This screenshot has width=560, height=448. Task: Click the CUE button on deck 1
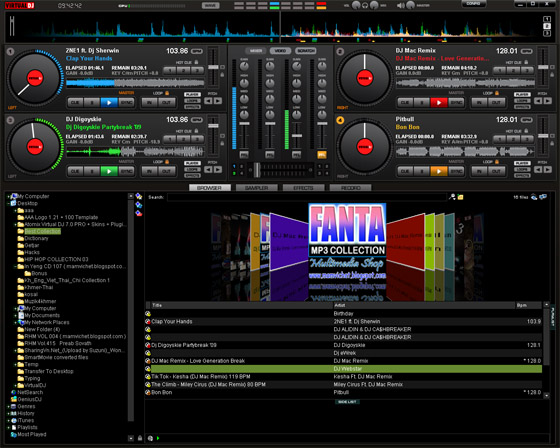pos(75,103)
